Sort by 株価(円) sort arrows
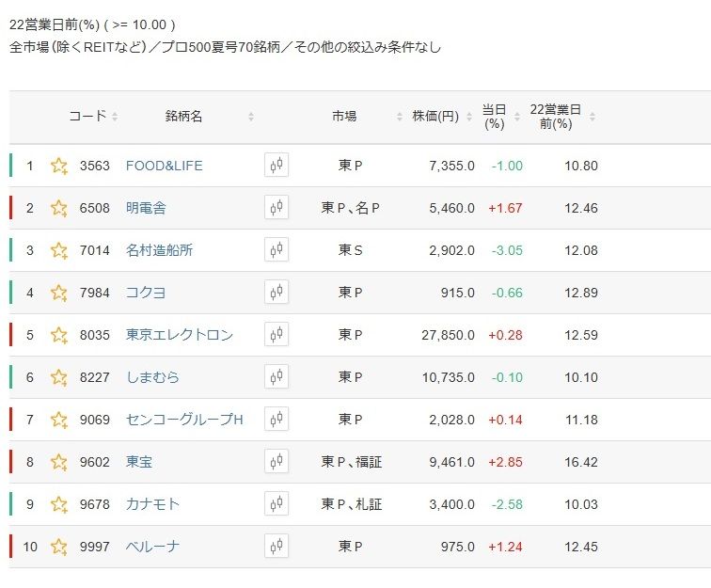 (469, 117)
